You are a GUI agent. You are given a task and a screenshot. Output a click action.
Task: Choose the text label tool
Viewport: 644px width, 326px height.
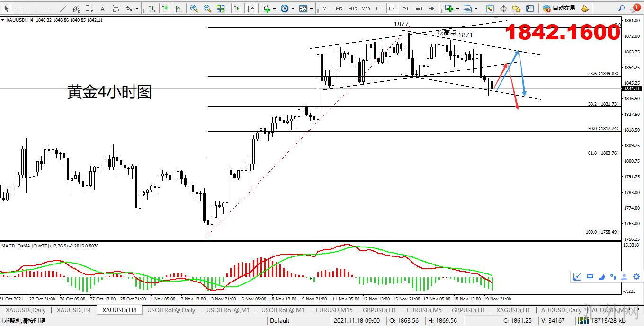[x=102, y=9]
